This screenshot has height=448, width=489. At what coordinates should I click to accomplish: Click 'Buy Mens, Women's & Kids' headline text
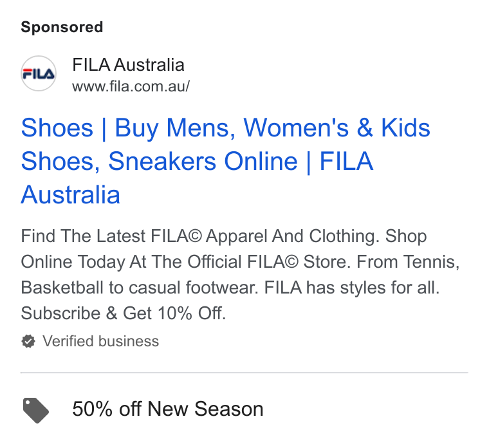click(x=273, y=128)
